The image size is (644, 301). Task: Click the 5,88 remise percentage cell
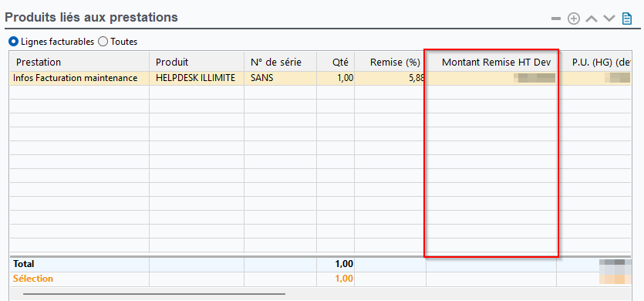click(389, 78)
